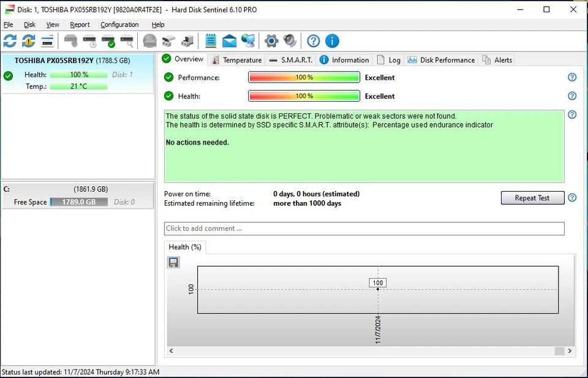The image size is (588, 378).
Task: Open Help using the question mark icon
Action: (313, 41)
